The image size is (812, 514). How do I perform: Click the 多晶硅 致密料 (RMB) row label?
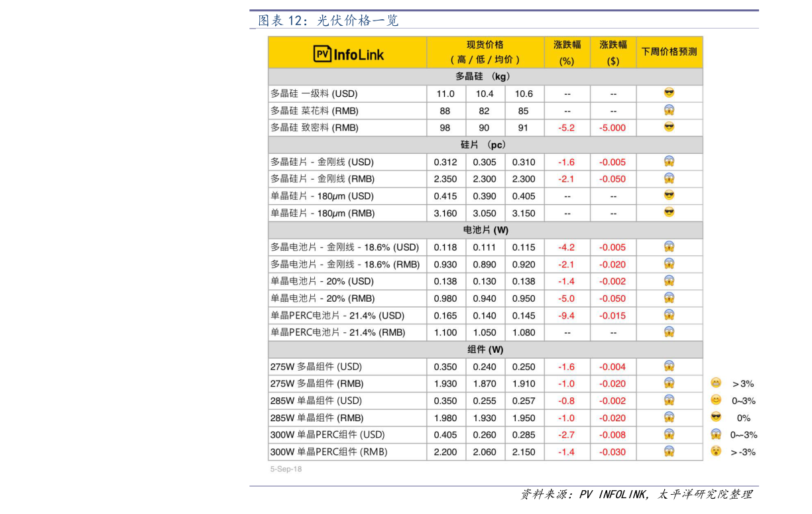(314, 127)
